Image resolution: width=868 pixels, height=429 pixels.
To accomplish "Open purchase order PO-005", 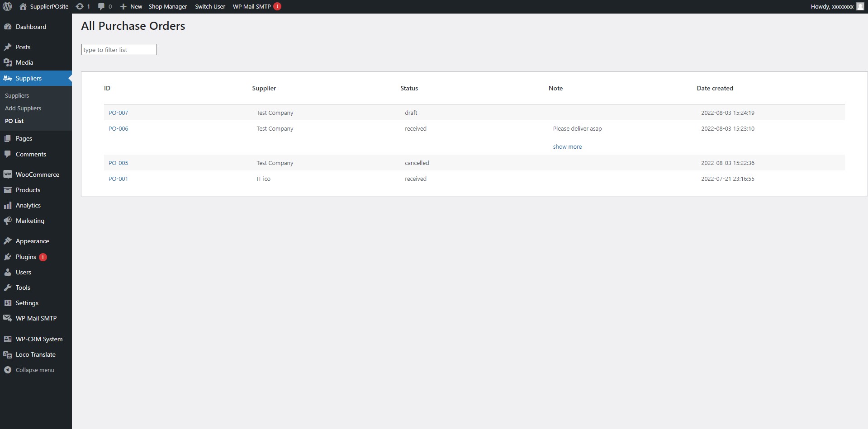I will coord(118,163).
